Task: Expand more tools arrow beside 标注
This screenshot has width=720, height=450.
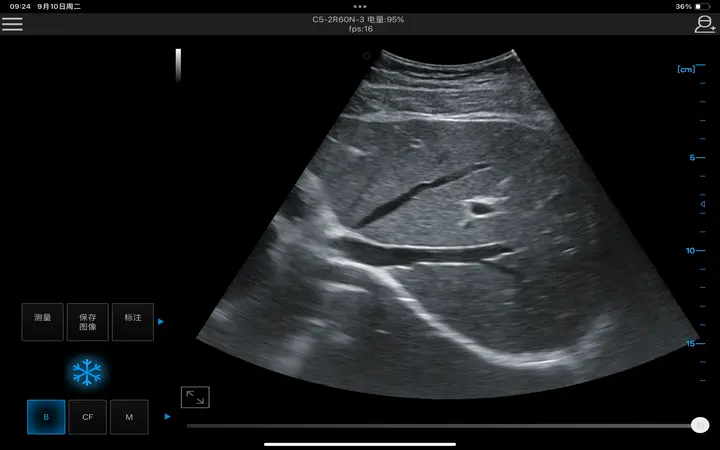Action: [161, 322]
